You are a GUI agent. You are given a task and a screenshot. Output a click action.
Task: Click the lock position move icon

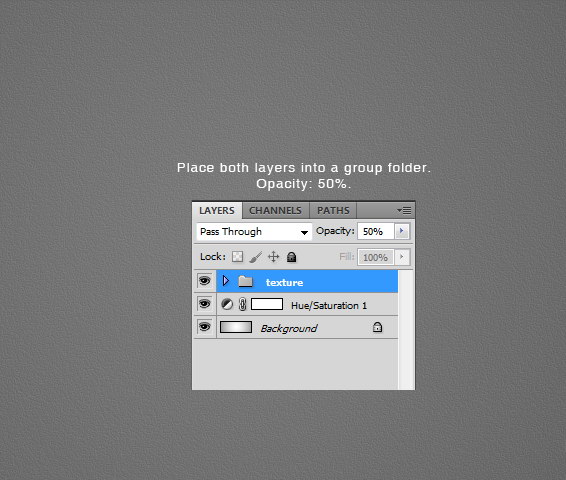pyautogui.click(x=274, y=257)
